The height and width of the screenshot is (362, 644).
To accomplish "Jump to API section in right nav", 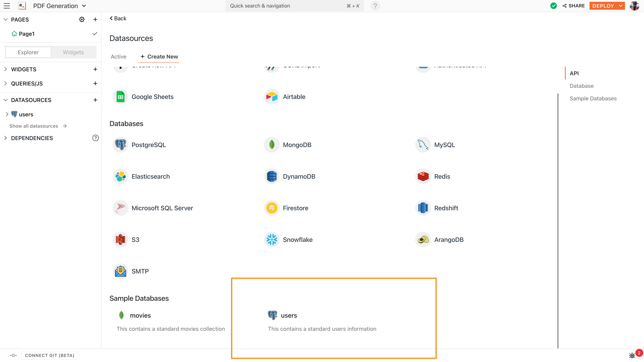I will [574, 73].
